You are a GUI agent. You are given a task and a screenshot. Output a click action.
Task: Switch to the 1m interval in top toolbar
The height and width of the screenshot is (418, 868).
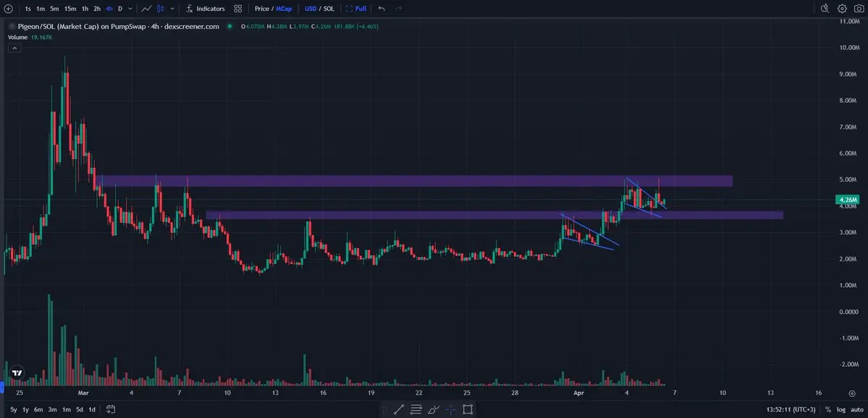[41, 9]
